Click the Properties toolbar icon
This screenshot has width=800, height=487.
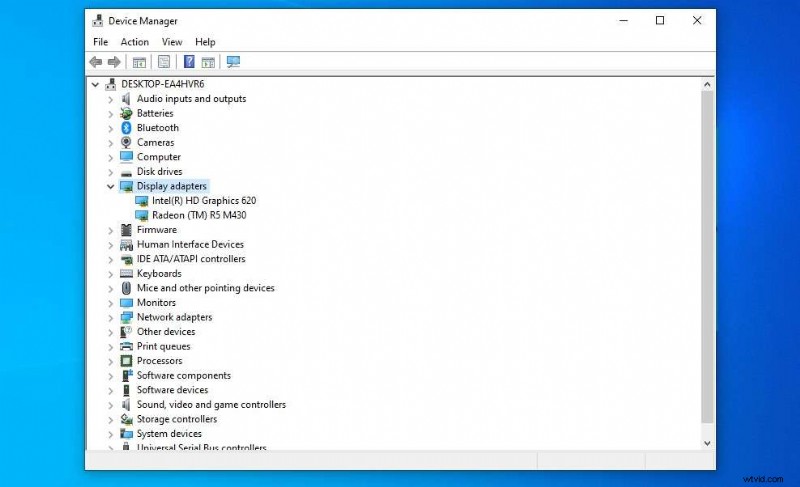(x=163, y=62)
